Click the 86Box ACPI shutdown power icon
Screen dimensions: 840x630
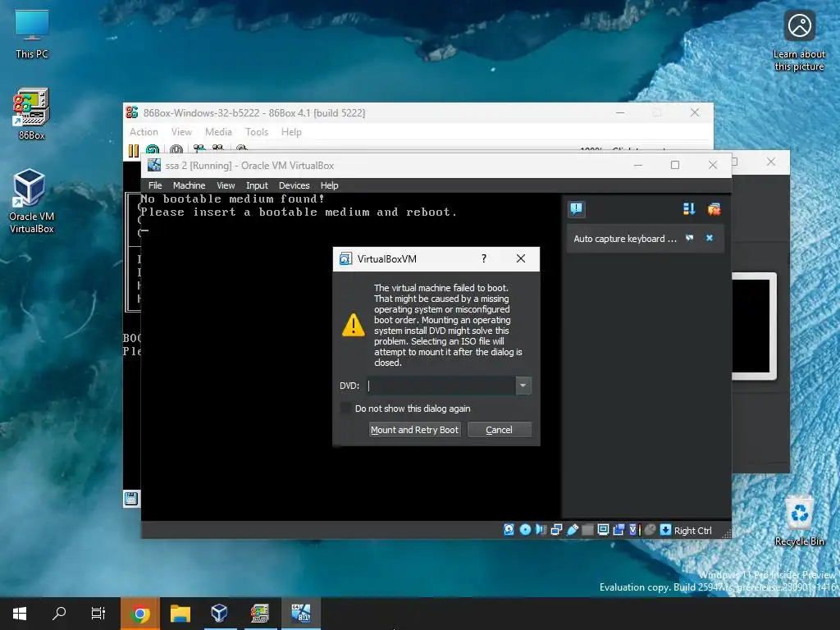tap(176, 151)
